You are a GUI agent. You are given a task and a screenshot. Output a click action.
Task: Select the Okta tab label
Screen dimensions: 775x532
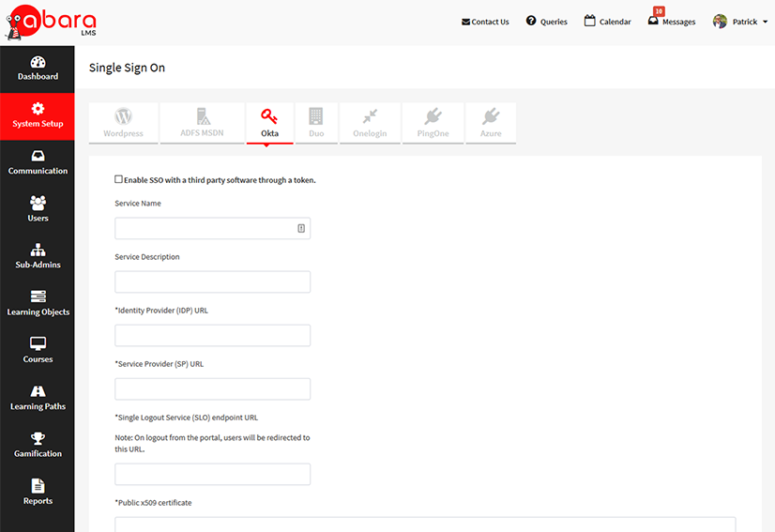(x=269, y=133)
